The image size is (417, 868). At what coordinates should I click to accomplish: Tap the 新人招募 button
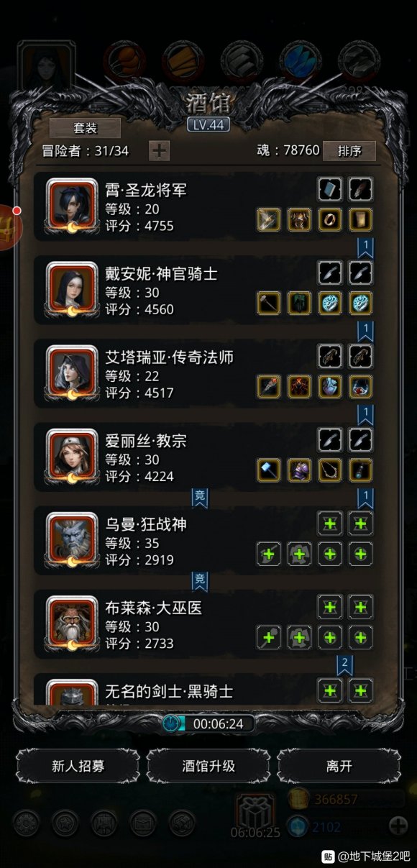click(78, 766)
